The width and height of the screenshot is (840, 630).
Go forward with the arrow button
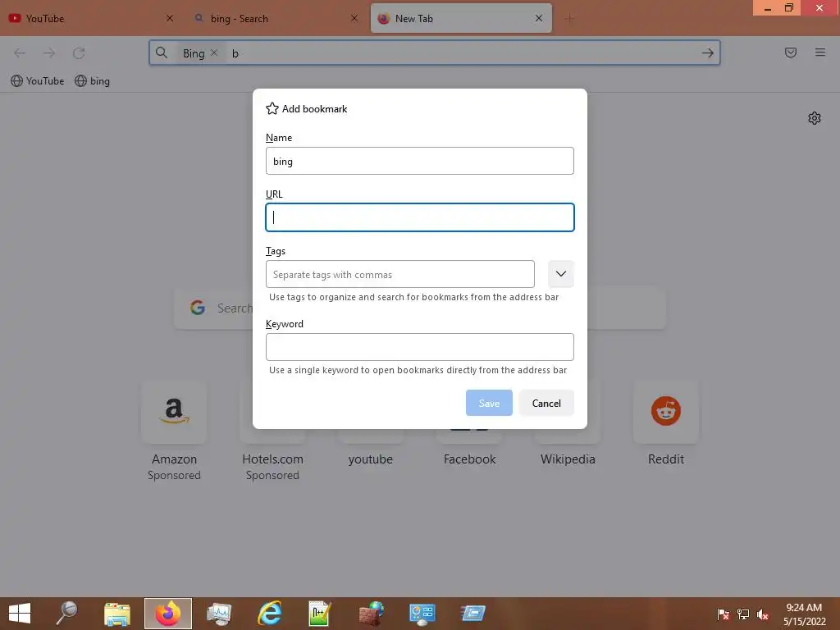click(x=48, y=52)
